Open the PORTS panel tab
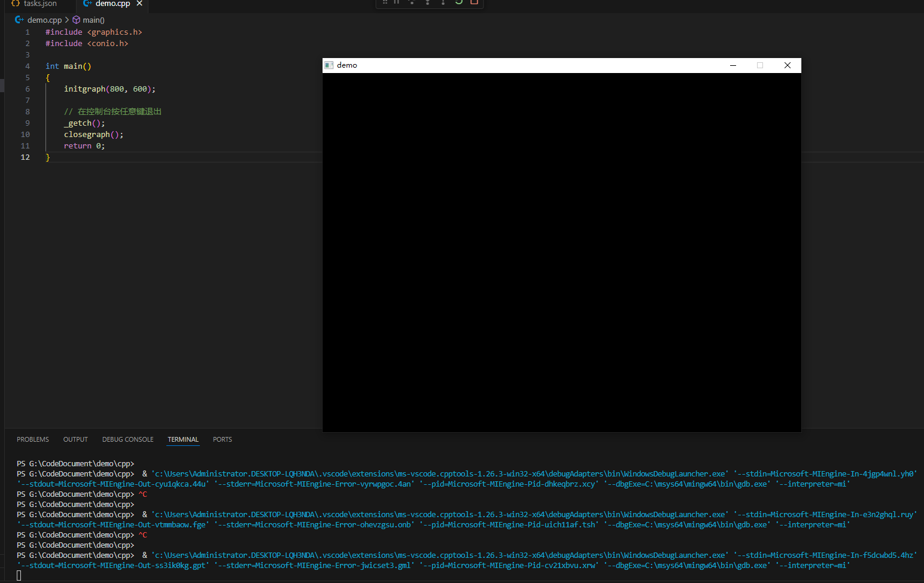 click(222, 439)
